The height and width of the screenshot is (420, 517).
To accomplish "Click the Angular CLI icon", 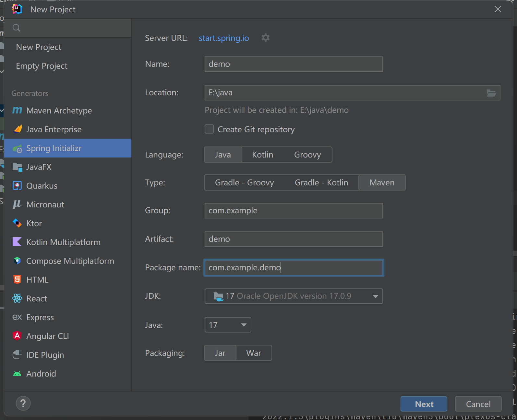I will click(x=17, y=336).
